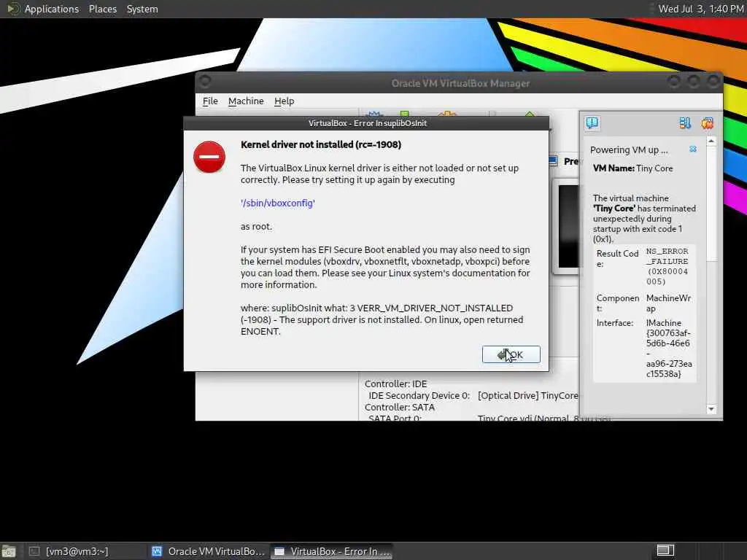Viewport: 747px width, 560px height.
Task: Click the '/sbin/vboxconfig' link
Action: point(278,203)
